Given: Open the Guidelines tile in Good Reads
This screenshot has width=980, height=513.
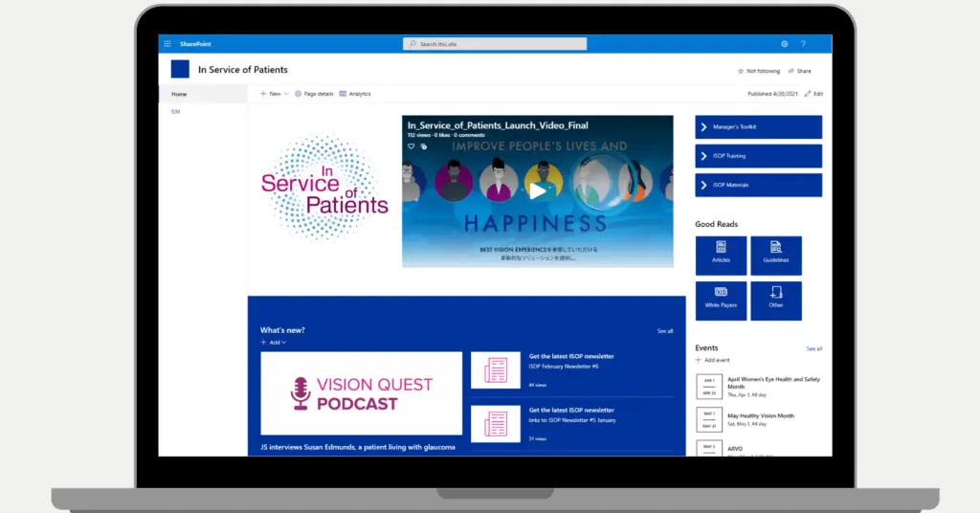Looking at the screenshot, I should tap(775, 256).
